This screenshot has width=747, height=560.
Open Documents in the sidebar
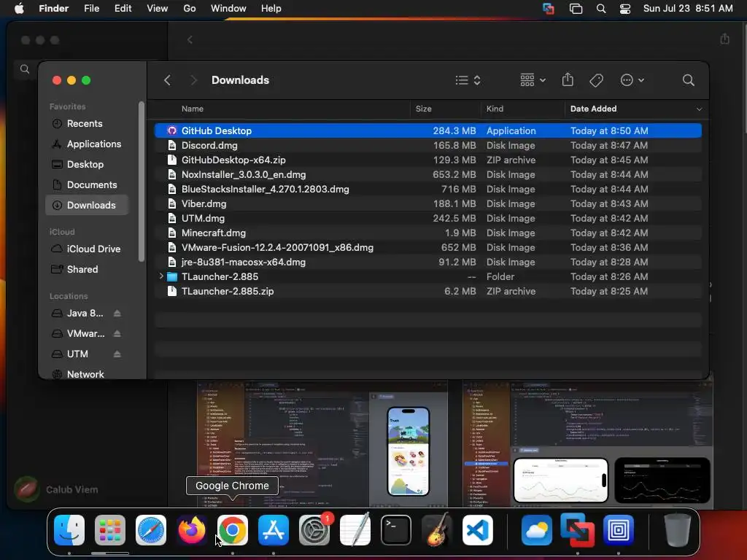point(87,184)
